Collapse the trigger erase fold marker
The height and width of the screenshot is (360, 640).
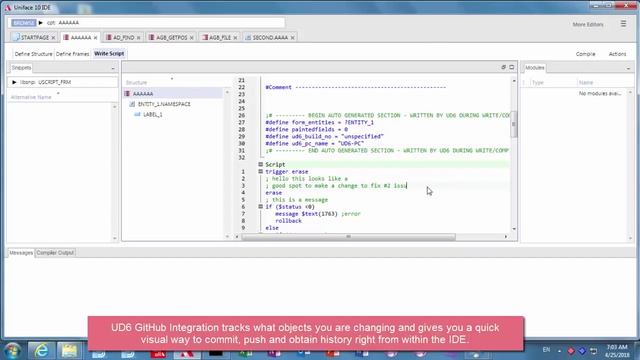click(x=260, y=171)
